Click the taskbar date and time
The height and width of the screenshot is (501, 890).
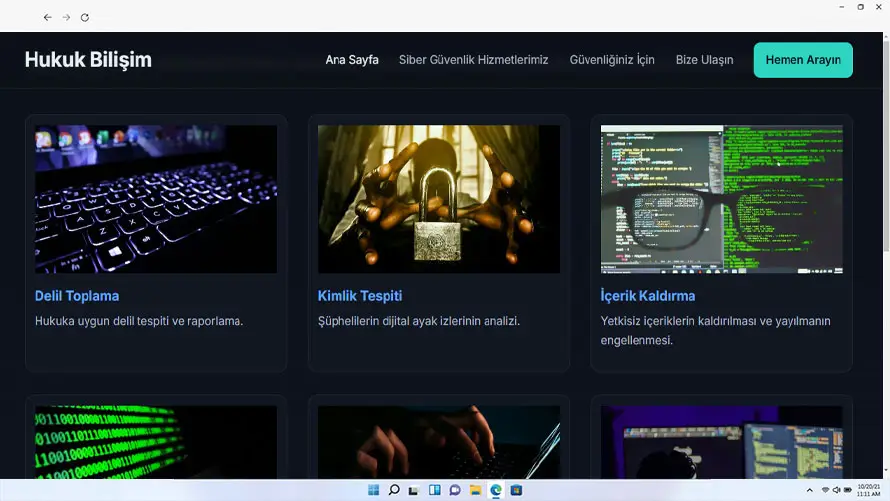(x=868, y=490)
